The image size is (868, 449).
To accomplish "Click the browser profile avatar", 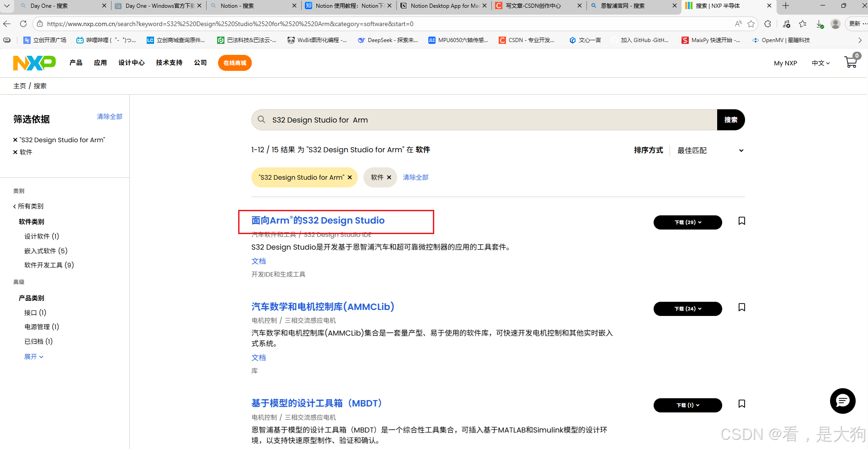I will point(836,24).
